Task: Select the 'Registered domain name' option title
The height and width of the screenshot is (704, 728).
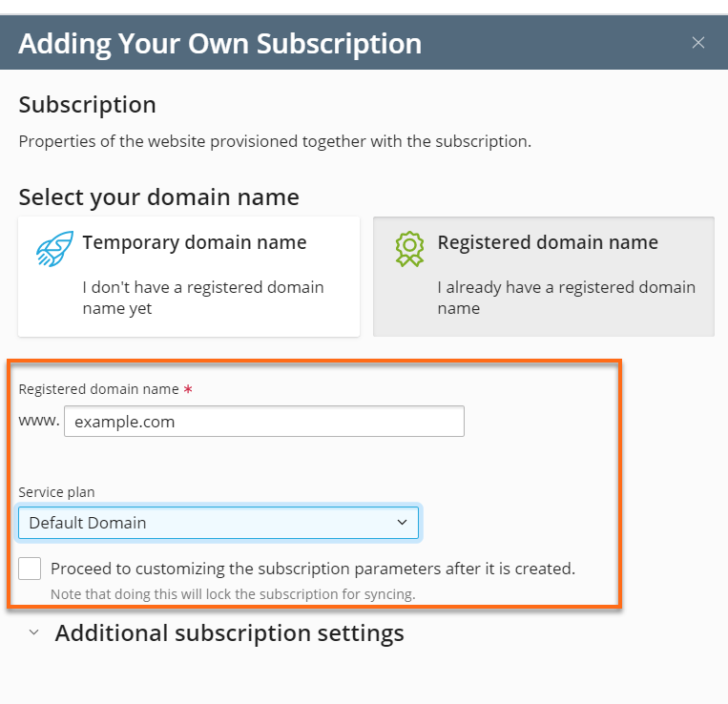Action: (x=548, y=242)
